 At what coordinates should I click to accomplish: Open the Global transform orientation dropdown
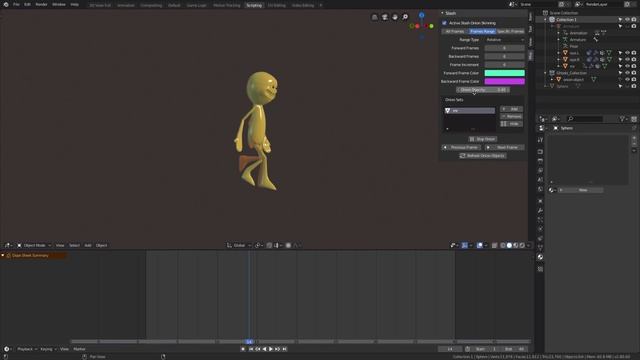click(239, 245)
